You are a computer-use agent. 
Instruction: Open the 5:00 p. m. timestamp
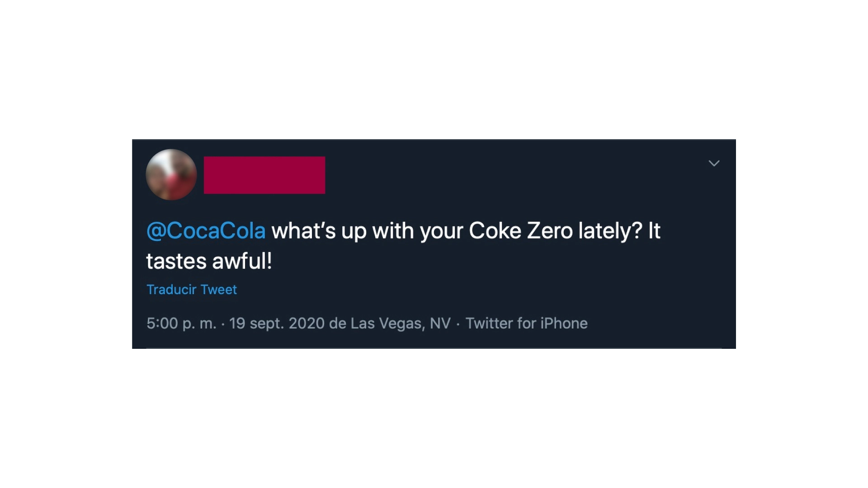181,324
